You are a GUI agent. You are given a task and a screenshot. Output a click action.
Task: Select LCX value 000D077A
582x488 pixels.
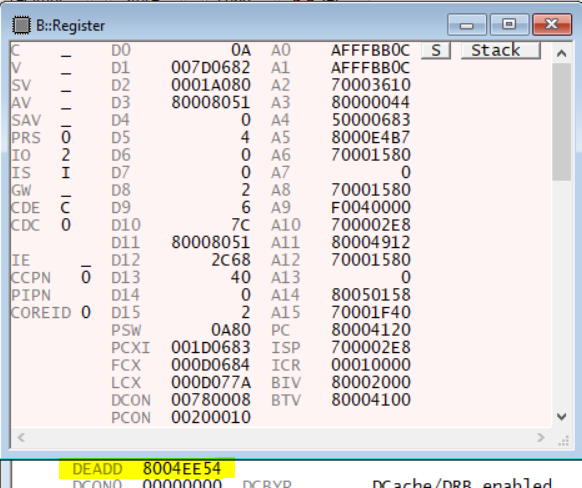[211, 382]
